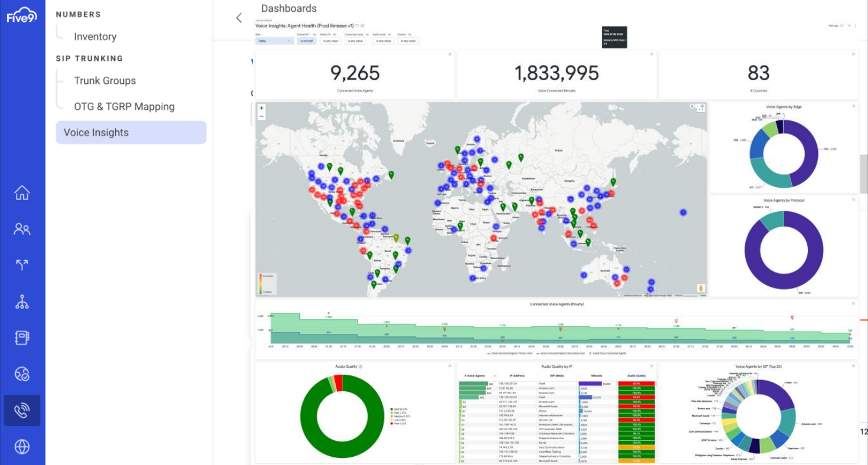
Task: Click the 'Comcast Cable' label on ISP pie
Action: pyautogui.click(x=781, y=457)
